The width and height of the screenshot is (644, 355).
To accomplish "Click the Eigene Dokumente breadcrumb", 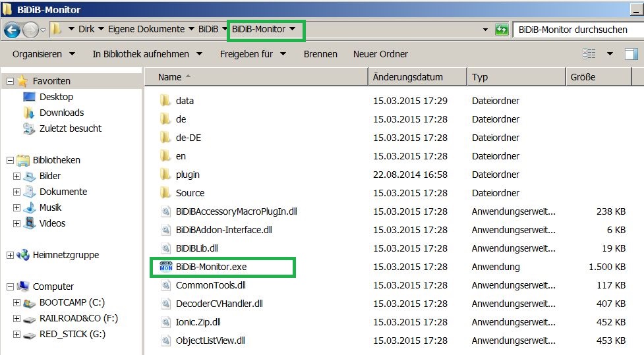I will pyautogui.click(x=146, y=29).
